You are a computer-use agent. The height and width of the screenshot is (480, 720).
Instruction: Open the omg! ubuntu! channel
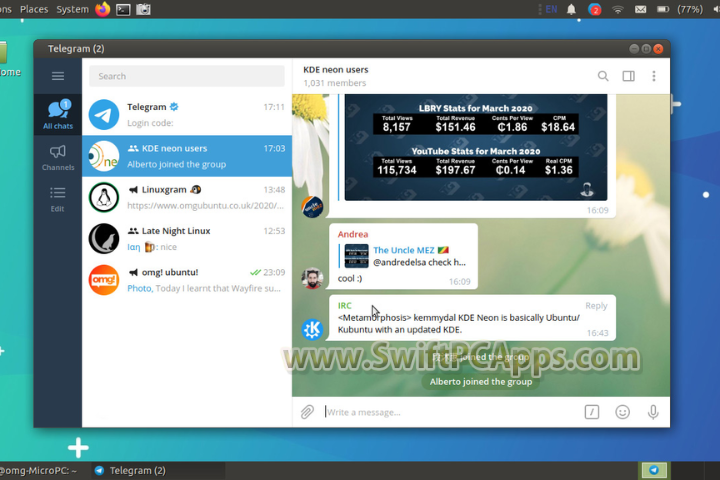tap(187, 280)
